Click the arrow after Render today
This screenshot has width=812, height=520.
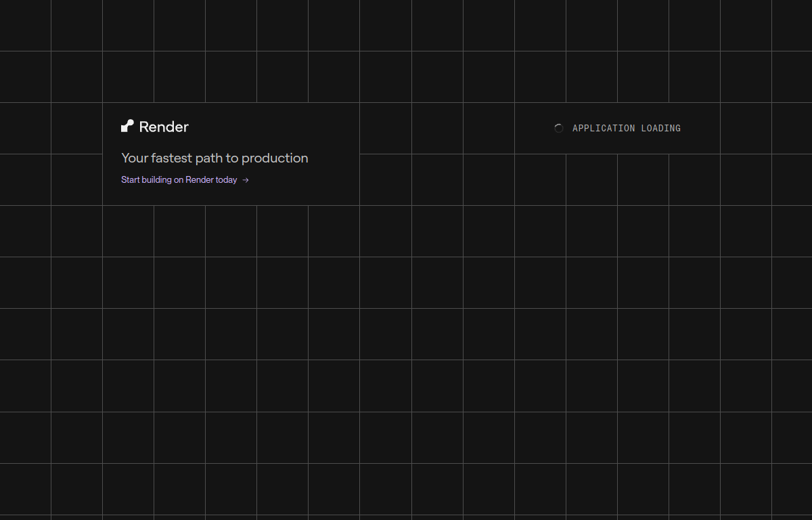pyautogui.click(x=246, y=180)
